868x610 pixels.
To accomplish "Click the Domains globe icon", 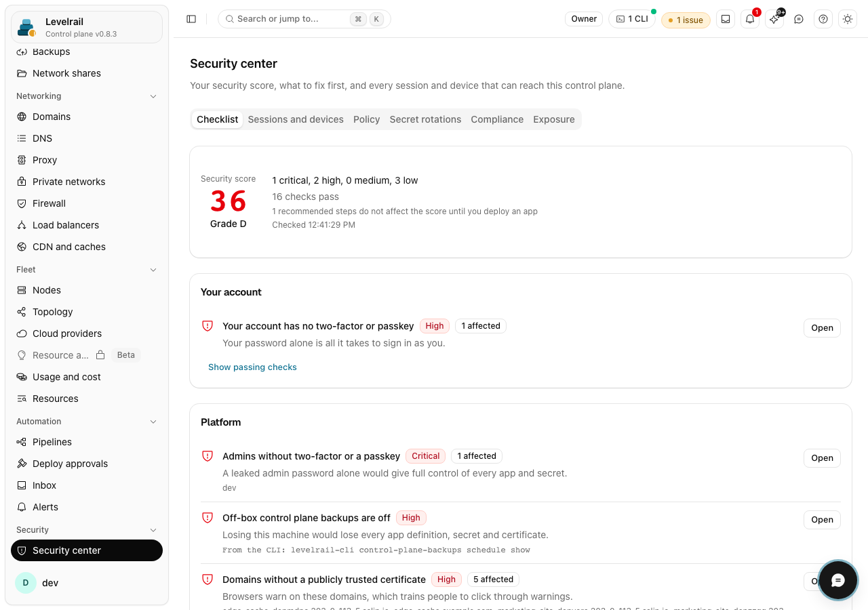I will [x=22, y=117].
